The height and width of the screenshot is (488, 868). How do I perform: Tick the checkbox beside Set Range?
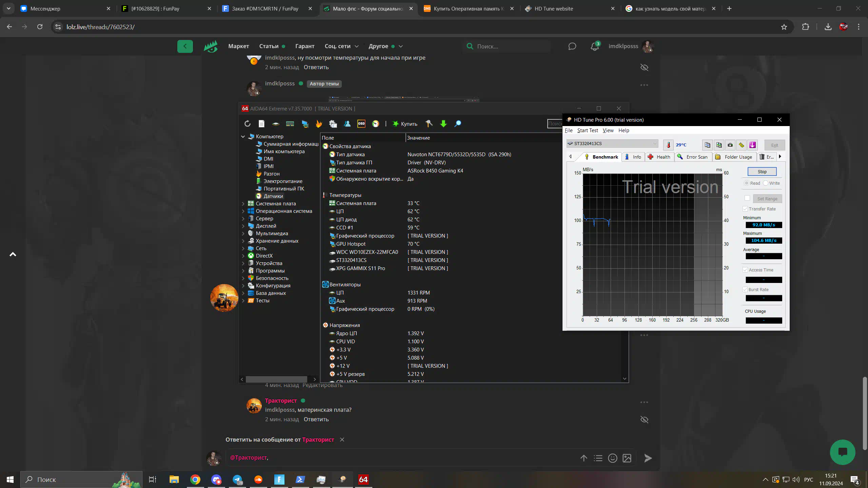[x=747, y=198]
